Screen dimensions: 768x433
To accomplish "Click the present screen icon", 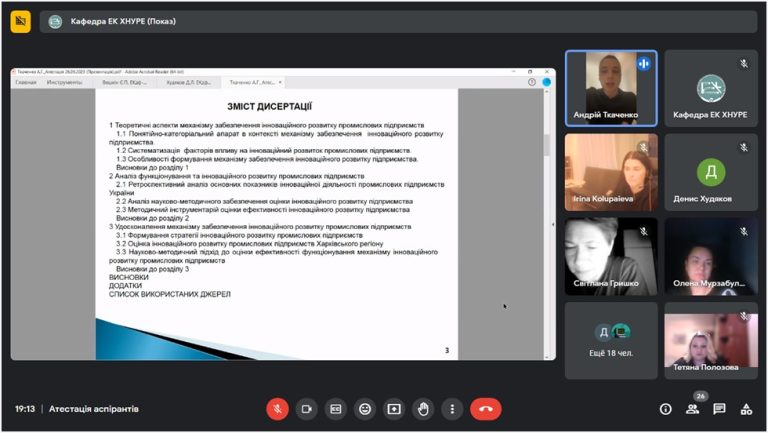I will 394,409.
